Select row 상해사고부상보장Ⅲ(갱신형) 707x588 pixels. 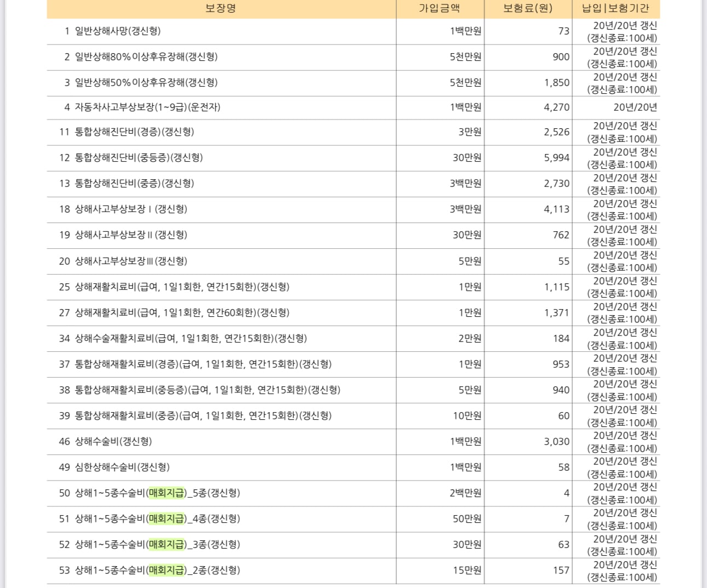353,261
